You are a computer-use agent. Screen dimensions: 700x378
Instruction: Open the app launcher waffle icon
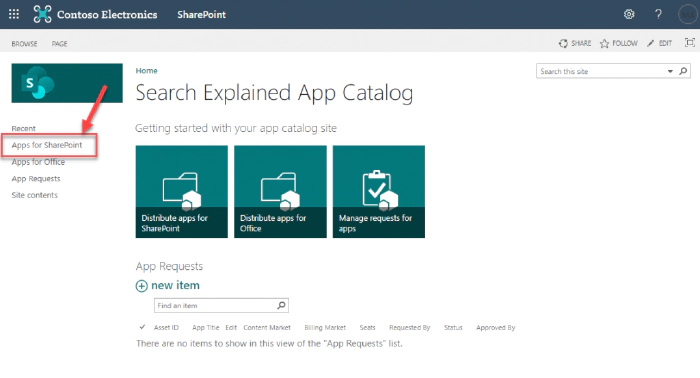14,14
